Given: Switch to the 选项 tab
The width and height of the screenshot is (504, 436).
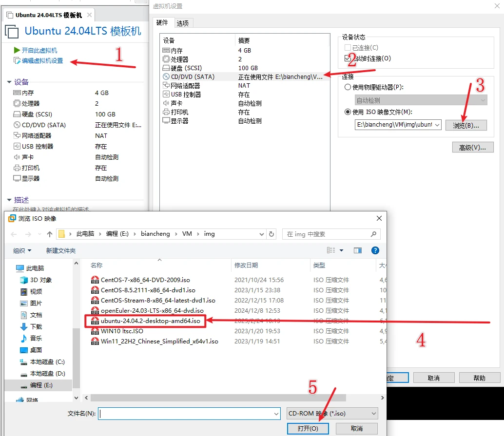Looking at the screenshot, I should (183, 23).
